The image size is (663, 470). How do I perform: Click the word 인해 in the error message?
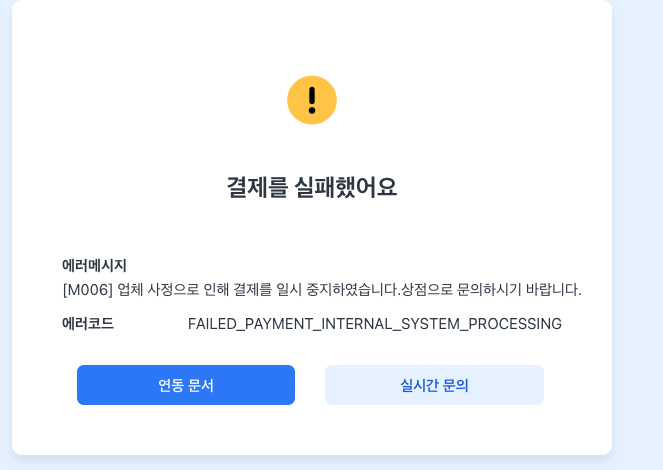click(x=216, y=290)
